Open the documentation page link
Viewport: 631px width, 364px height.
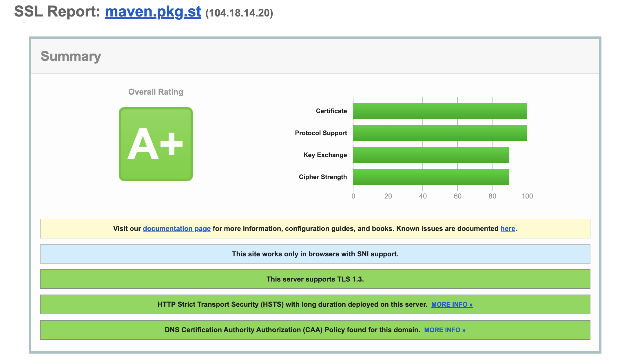point(176,229)
